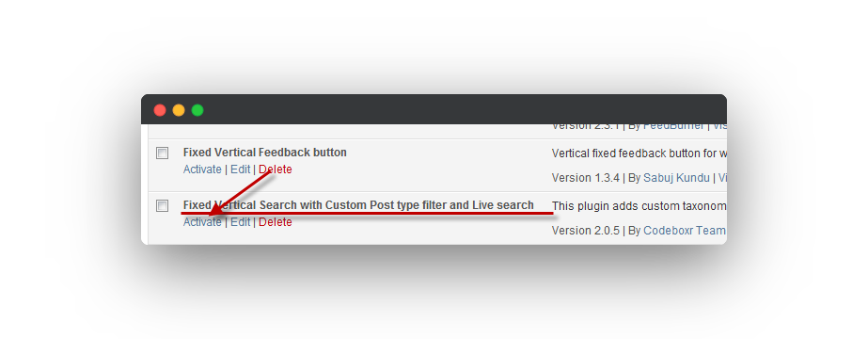Click the Version 2.0.5 text
Screen dimensions: 868x339
point(586,231)
